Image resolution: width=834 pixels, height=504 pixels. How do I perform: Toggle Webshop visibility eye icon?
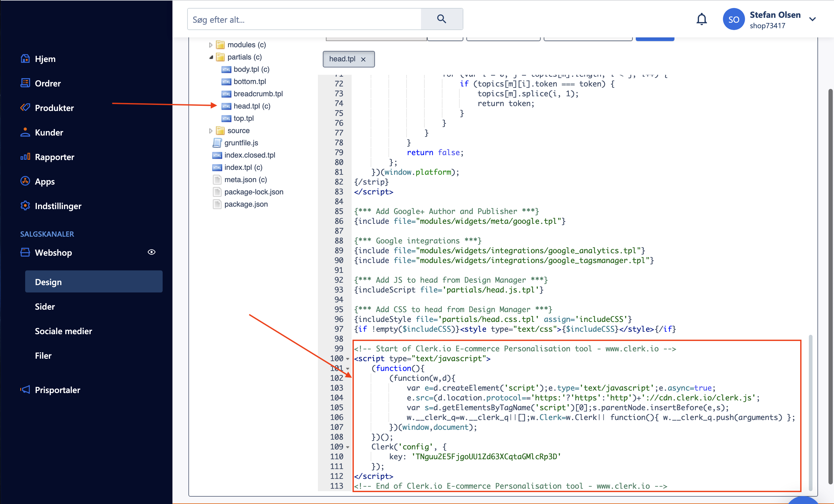[151, 252]
